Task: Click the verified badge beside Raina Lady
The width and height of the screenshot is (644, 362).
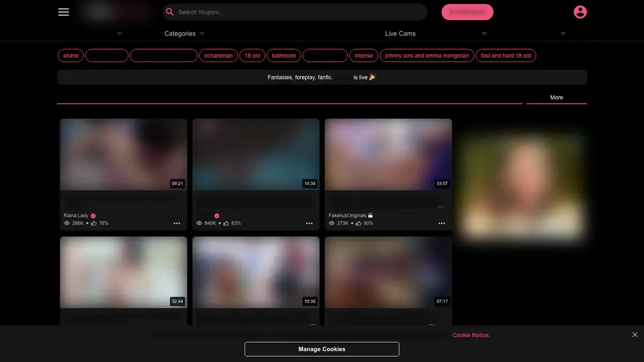Action: (x=93, y=216)
